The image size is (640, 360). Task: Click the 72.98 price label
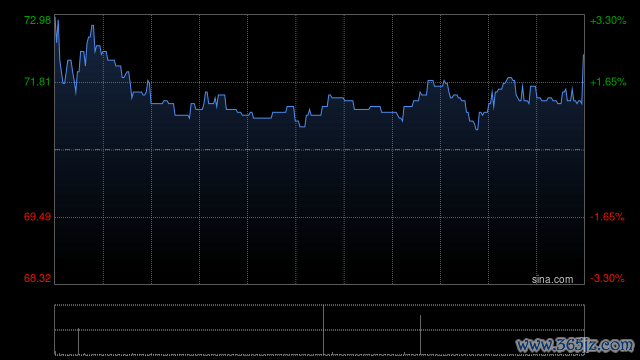(x=38, y=20)
